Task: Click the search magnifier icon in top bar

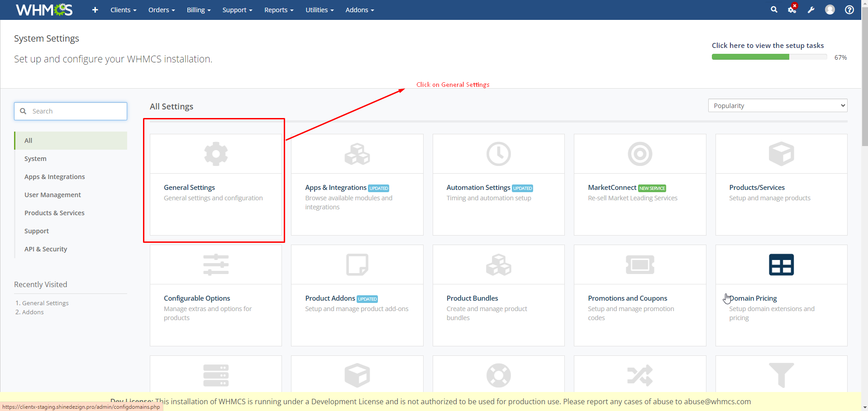Action: pyautogui.click(x=774, y=9)
